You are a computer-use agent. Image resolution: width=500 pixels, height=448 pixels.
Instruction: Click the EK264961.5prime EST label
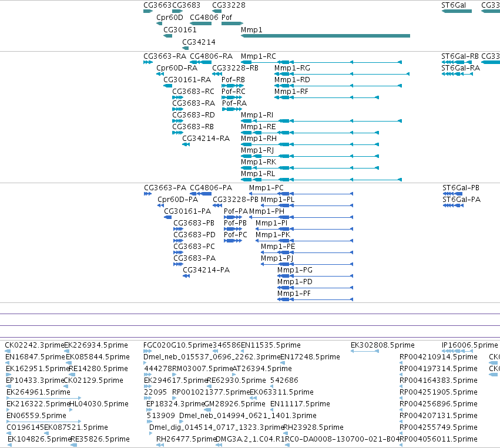38,392
